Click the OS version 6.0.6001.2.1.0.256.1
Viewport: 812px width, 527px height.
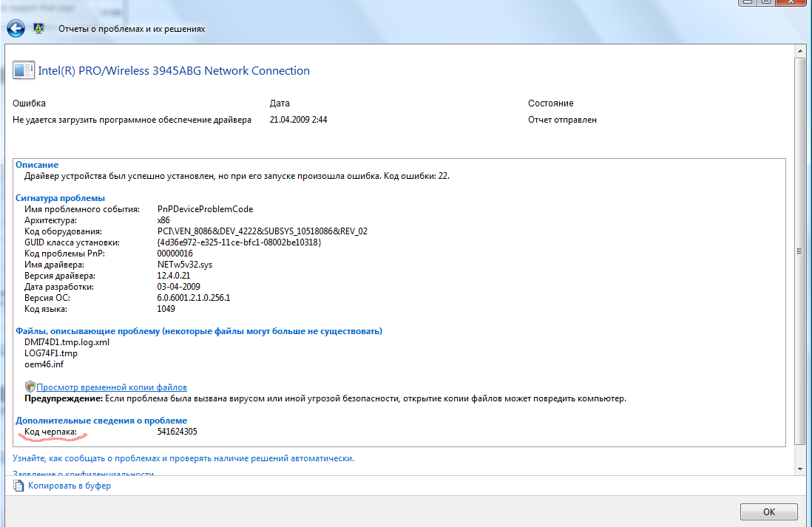194,298
